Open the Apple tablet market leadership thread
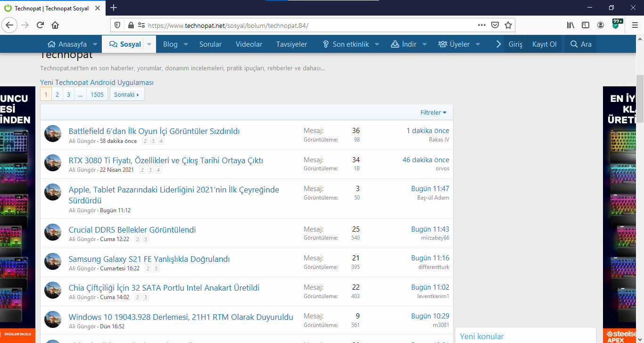Viewport: 644px width, 343px height. (x=174, y=195)
